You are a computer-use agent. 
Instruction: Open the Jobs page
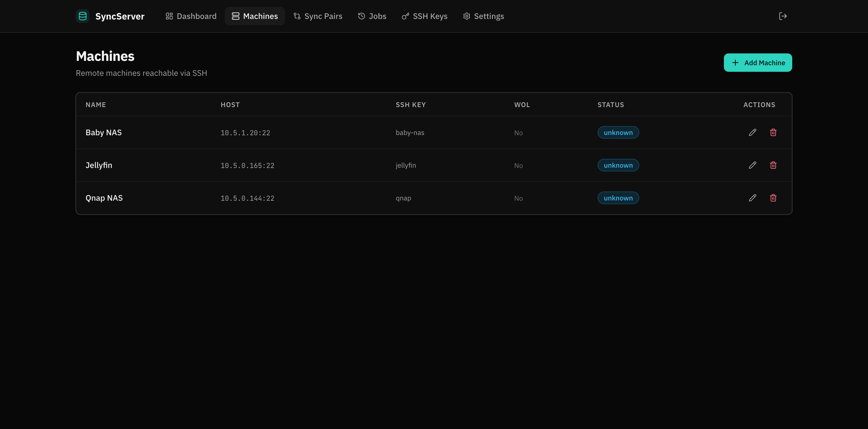(372, 16)
